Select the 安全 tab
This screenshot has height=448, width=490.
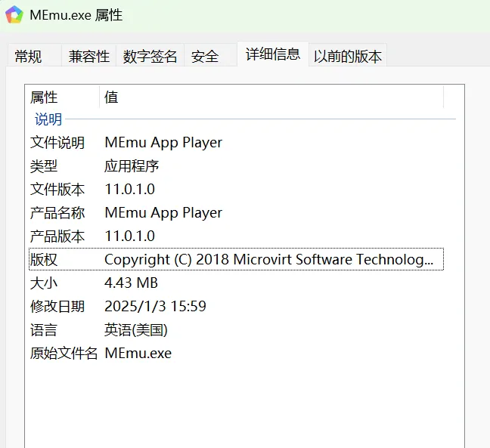210,56
